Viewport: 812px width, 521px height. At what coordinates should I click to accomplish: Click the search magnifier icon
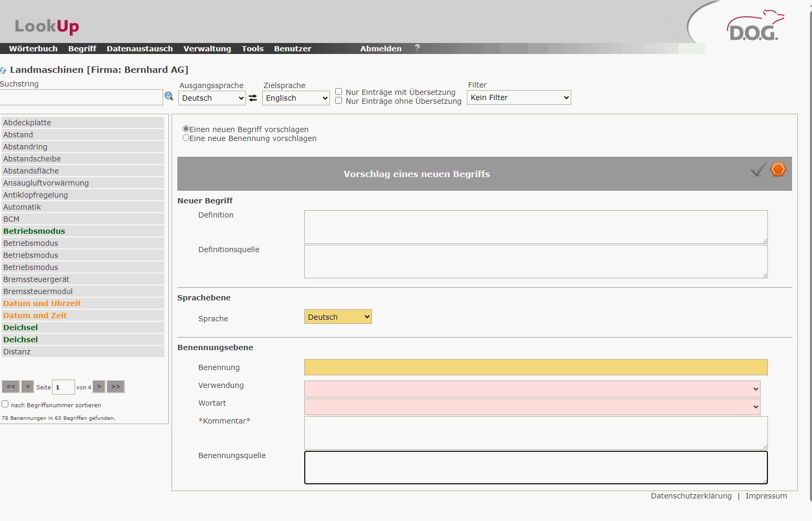[169, 96]
